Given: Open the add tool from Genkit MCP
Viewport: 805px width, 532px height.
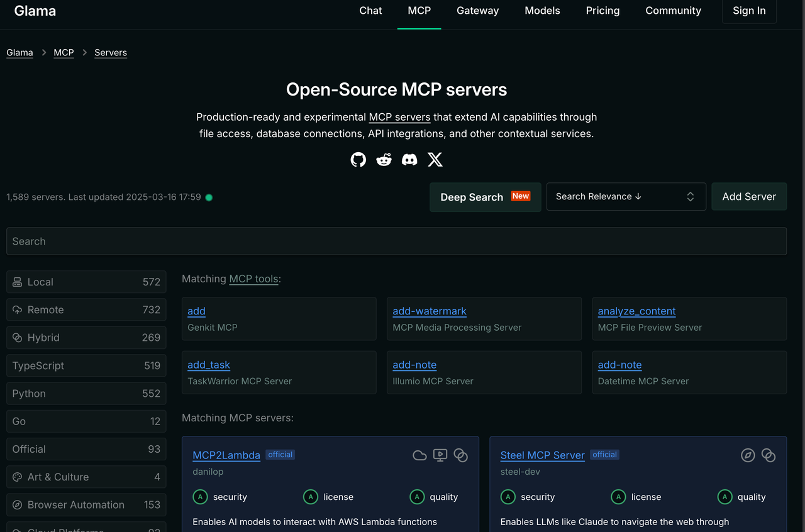Looking at the screenshot, I should pos(196,311).
